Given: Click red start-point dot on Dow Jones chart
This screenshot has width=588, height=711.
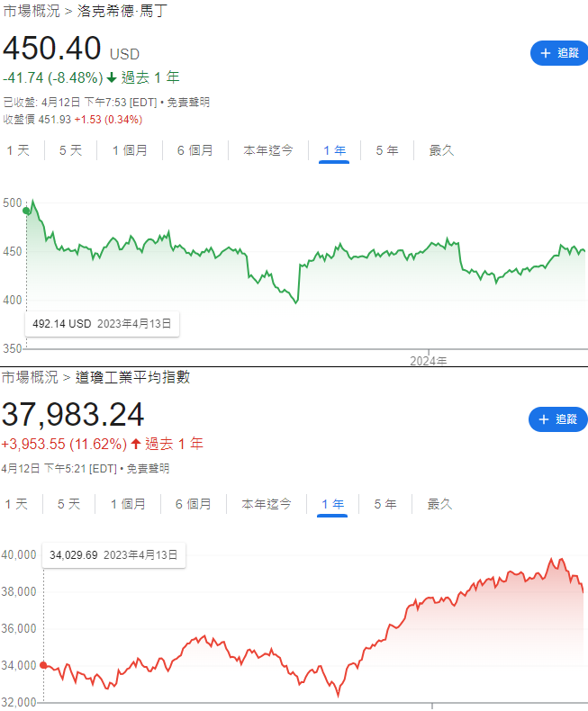Looking at the screenshot, I should pos(43,665).
